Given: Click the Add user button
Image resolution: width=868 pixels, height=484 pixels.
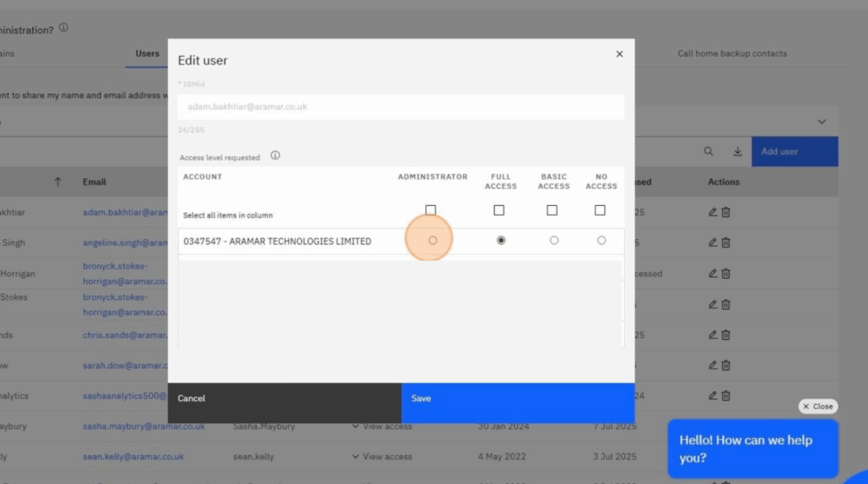Looking at the screenshot, I should (794, 152).
